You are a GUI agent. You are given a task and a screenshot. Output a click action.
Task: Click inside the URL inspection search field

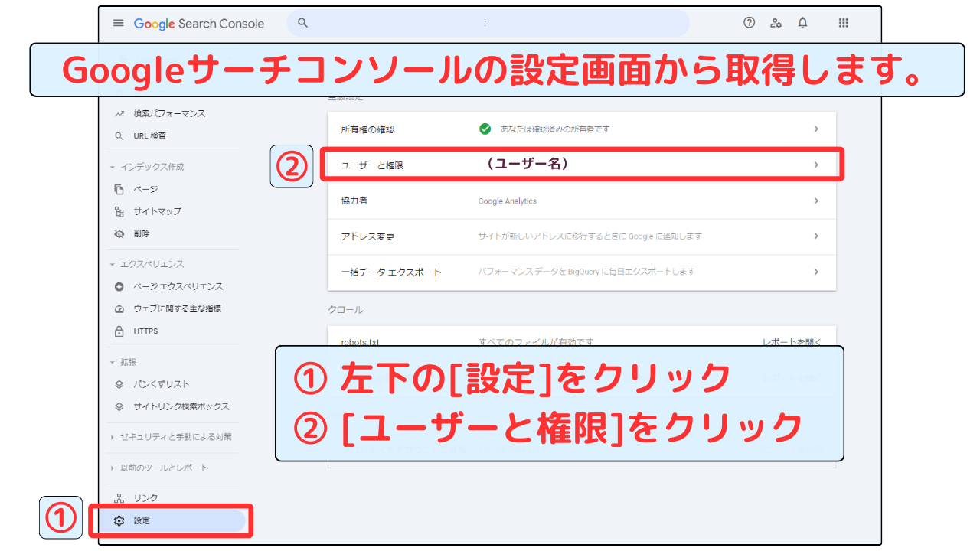click(x=488, y=23)
